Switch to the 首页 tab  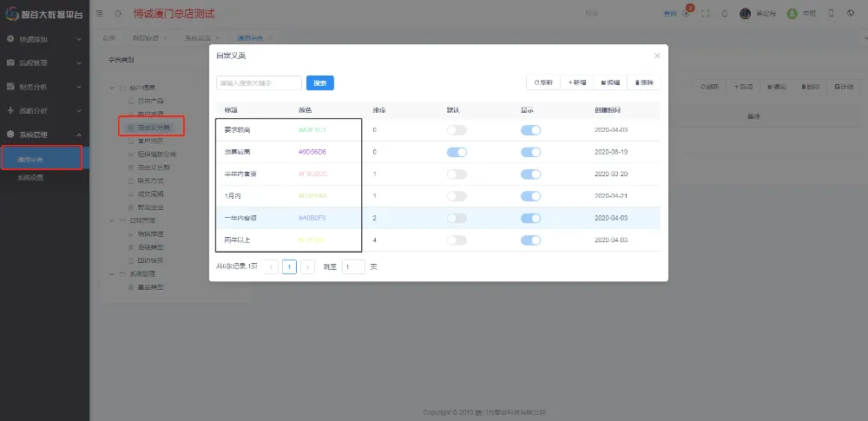tap(108, 38)
